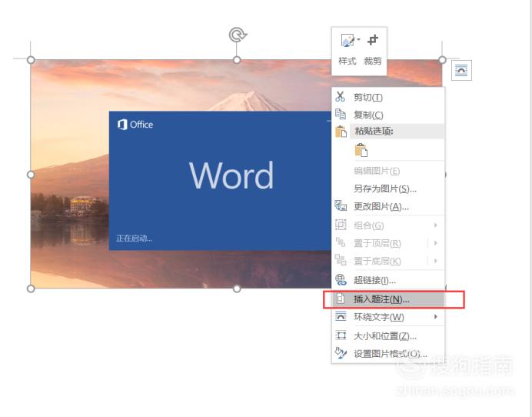Select Insert Caption (插入题注) entry
Image resolution: width=532 pixels, height=417 pixels.
point(387,299)
